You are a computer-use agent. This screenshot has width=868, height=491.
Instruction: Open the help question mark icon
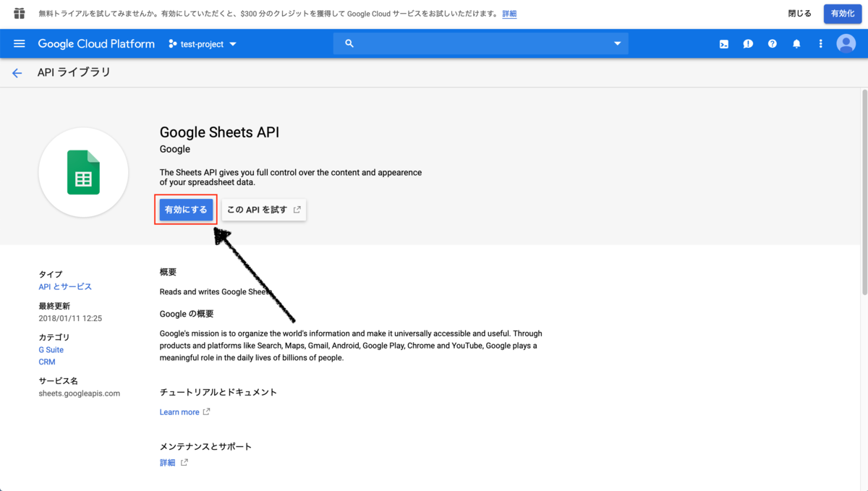click(x=773, y=44)
